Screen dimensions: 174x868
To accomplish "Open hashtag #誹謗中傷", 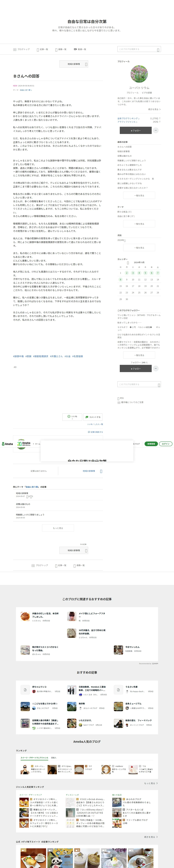I will (x=19, y=356).
